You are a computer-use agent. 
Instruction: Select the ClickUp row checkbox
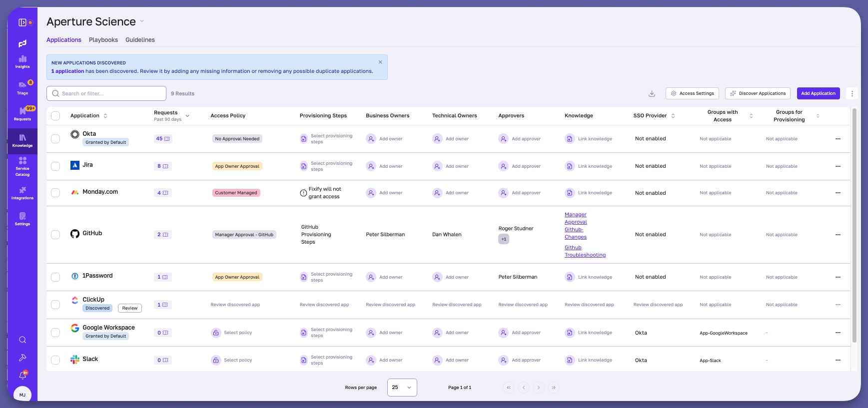pos(55,305)
